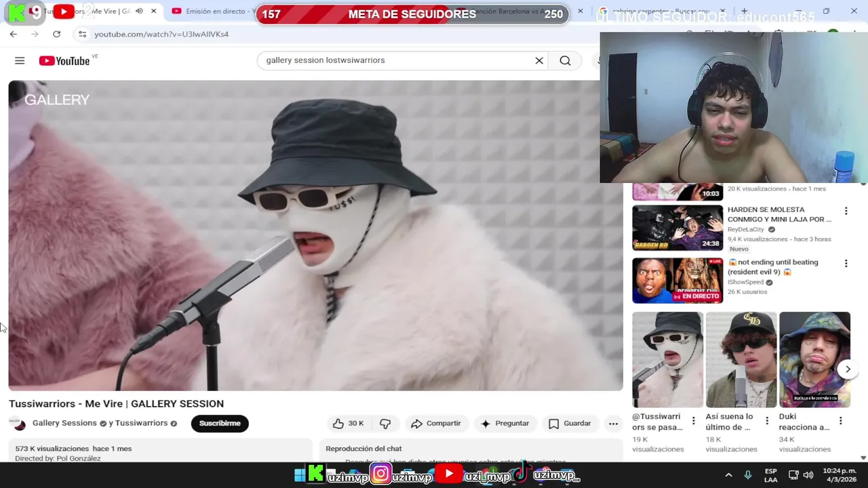Open Tussiwarriors short thumbnail with white mask
Screen dimensions: 868x488
click(x=667, y=359)
